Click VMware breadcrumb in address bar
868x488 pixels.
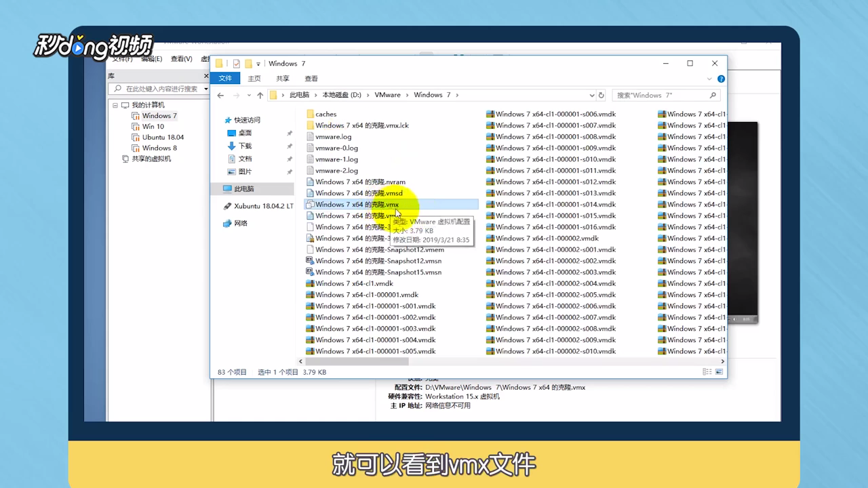click(387, 96)
